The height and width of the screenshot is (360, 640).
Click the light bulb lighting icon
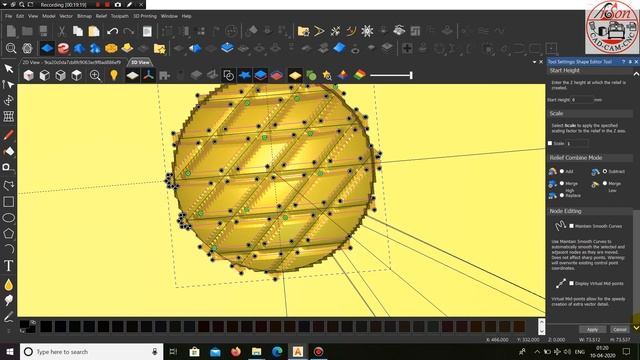(114, 75)
